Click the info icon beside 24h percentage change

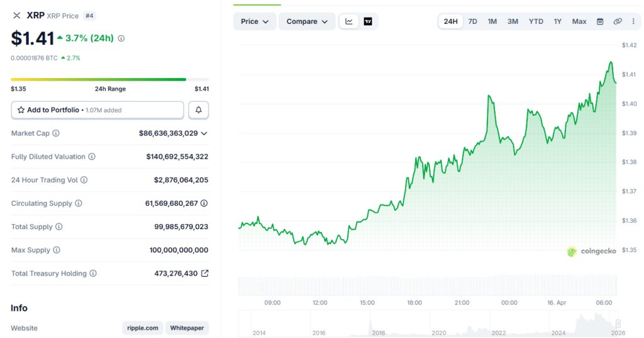121,38
